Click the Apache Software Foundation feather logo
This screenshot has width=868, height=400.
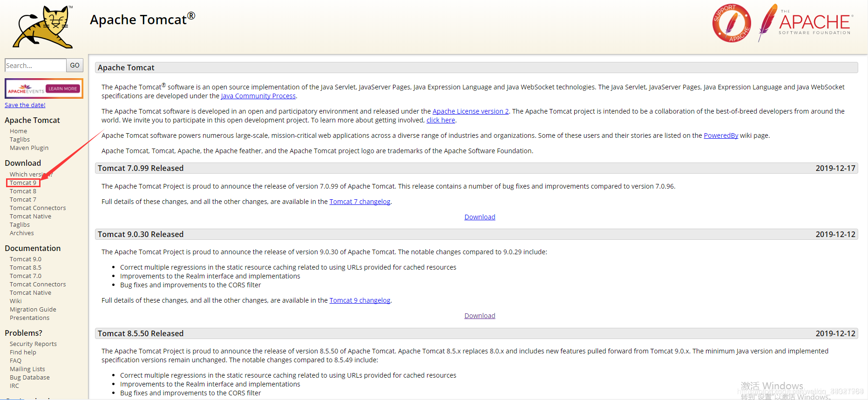pos(806,23)
